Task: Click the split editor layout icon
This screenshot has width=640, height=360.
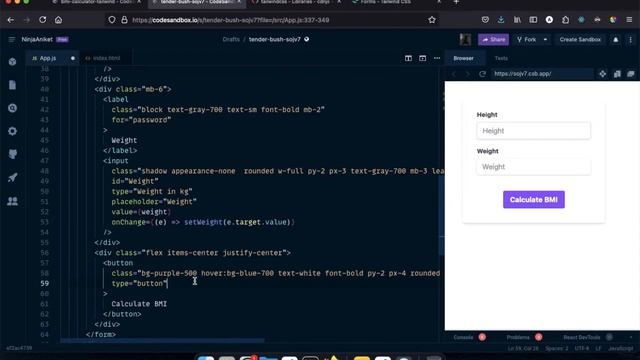Action: pos(408,58)
